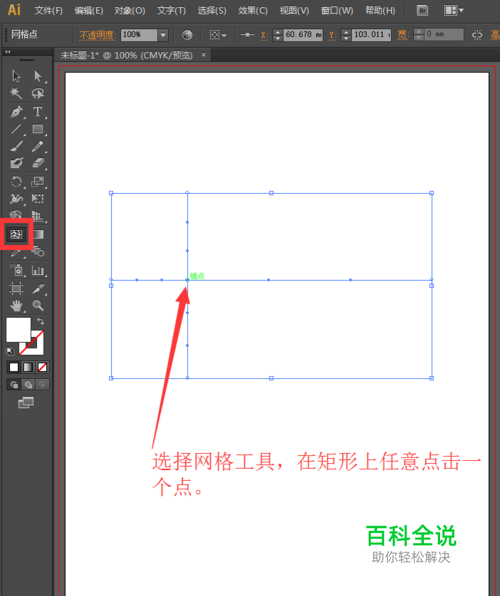Open Recolor Artwork wheel icon
The width and height of the screenshot is (500, 596).
tap(187, 35)
